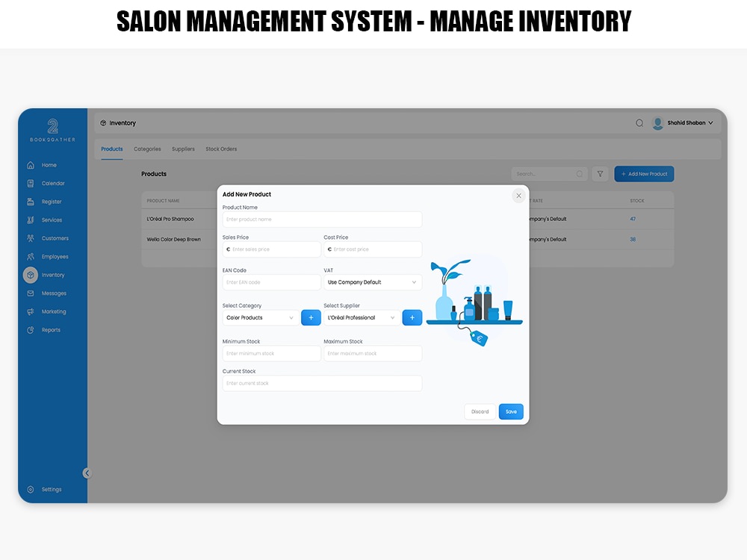Click the Add New Product button

tap(644, 174)
